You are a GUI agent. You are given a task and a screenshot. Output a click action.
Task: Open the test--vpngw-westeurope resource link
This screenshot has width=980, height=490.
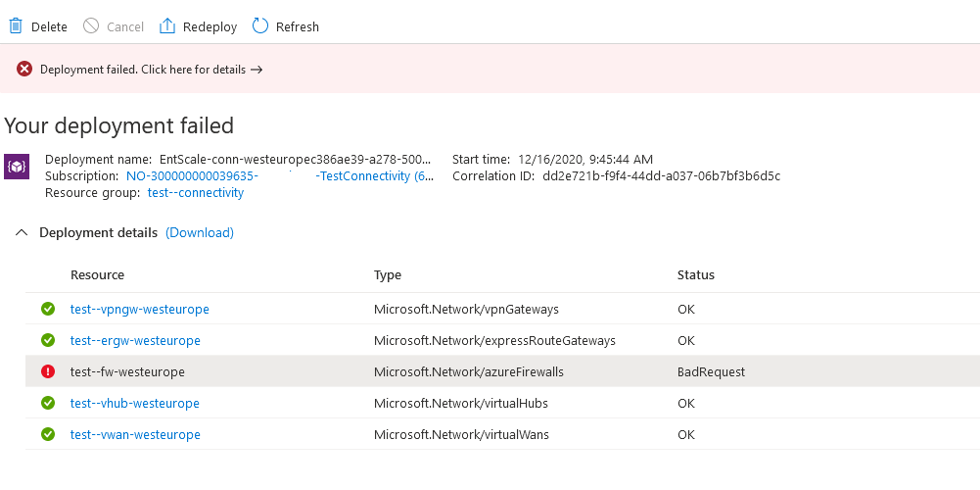[139, 310]
